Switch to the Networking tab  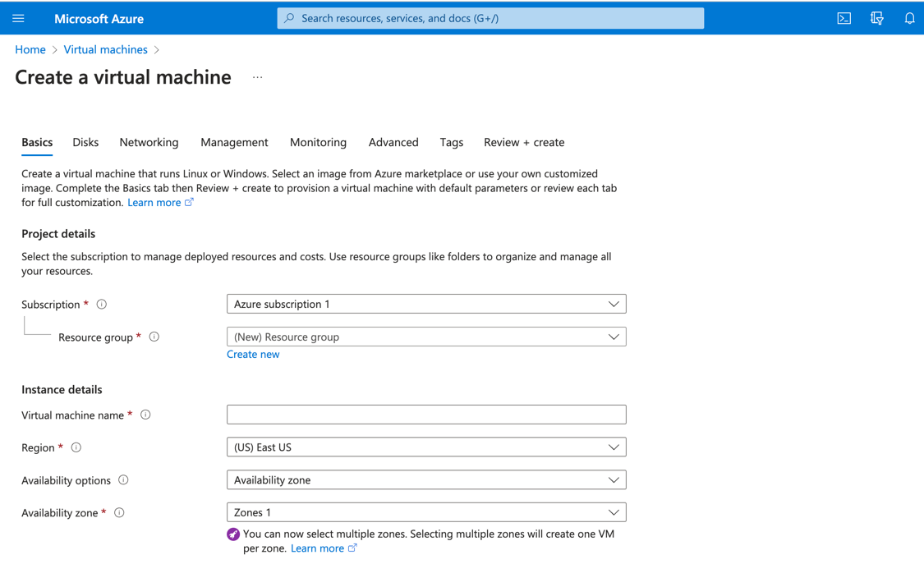[149, 143]
